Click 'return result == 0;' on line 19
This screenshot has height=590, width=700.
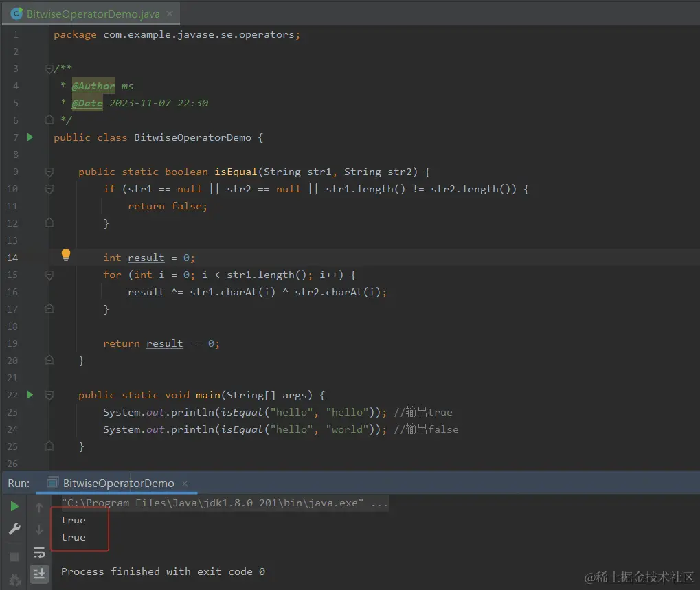[x=161, y=343]
